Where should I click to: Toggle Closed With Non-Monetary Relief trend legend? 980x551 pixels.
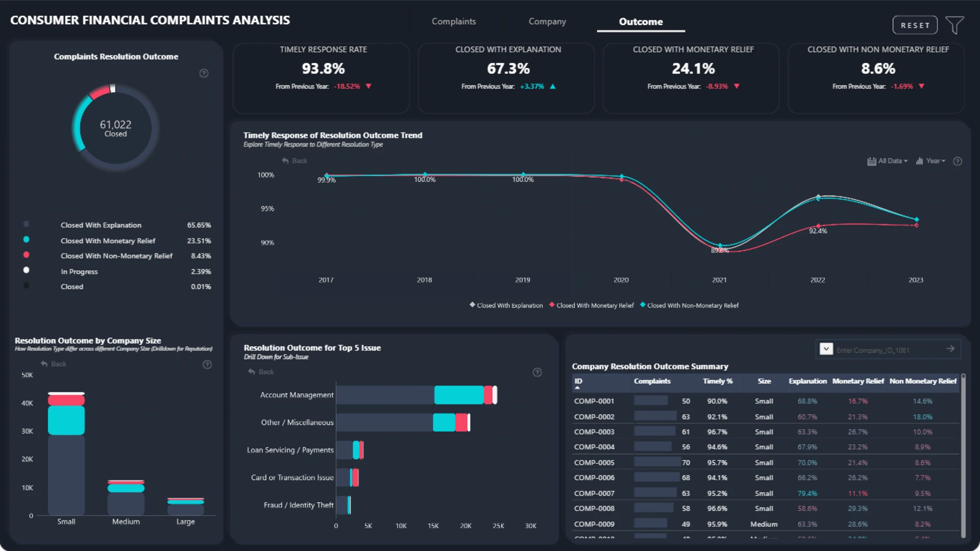coord(690,305)
